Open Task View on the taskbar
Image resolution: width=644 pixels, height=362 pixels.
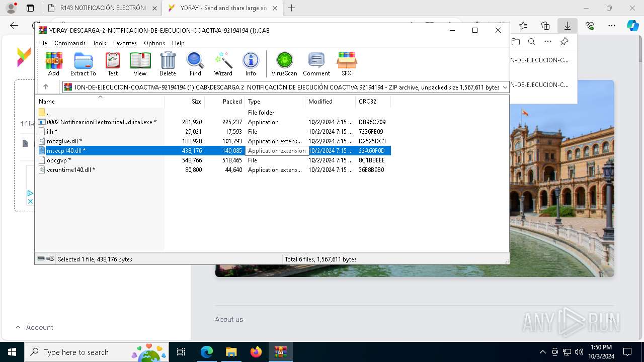181,352
